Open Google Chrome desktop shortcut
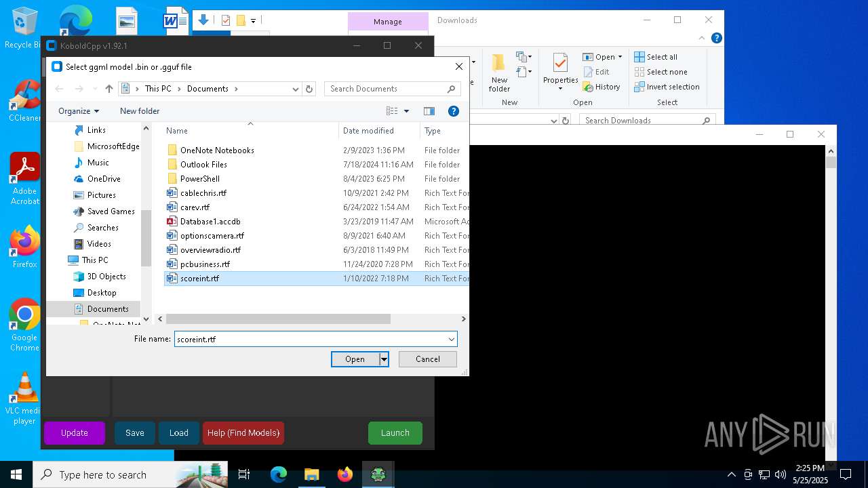This screenshot has width=868, height=488. pyautogui.click(x=25, y=325)
